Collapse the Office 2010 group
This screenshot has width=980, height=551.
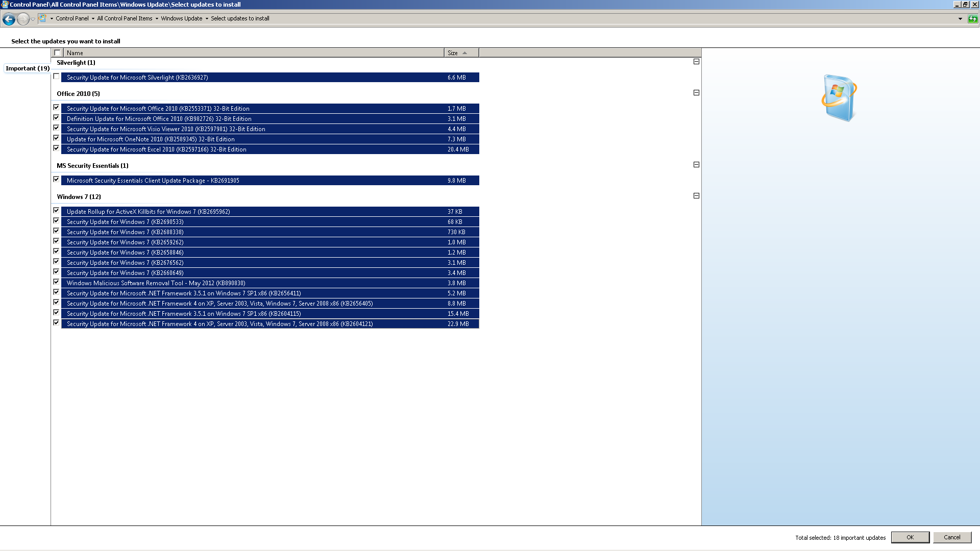[696, 93]
